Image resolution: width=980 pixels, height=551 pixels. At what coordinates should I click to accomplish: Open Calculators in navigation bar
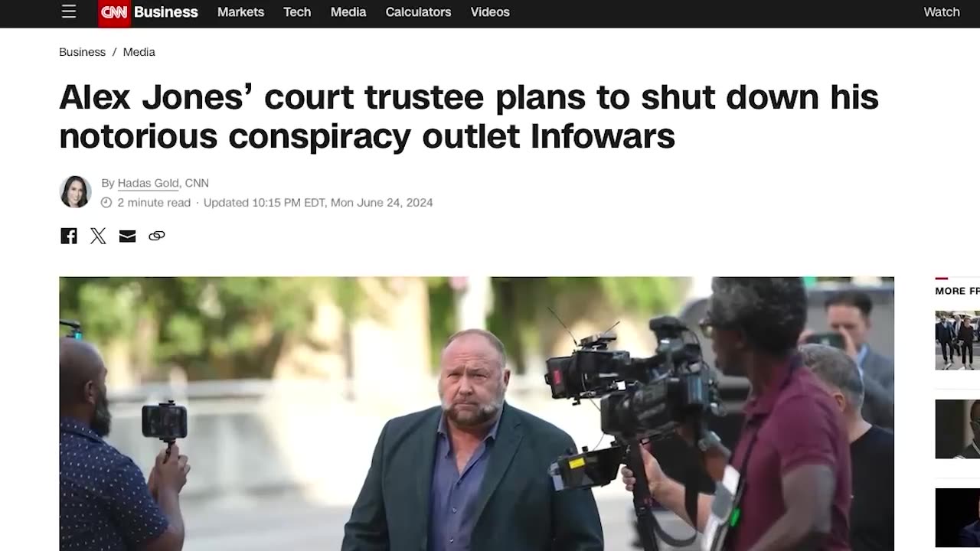point(418,12)
